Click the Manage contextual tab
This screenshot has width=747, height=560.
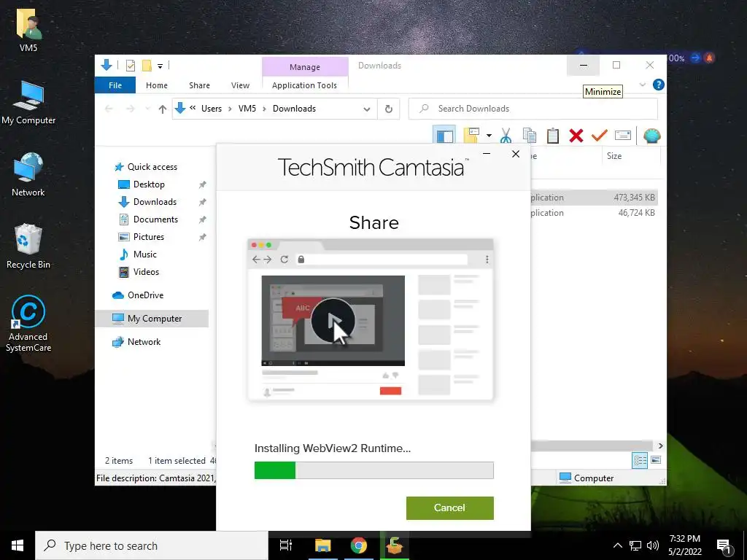click(x=305, y=67)
